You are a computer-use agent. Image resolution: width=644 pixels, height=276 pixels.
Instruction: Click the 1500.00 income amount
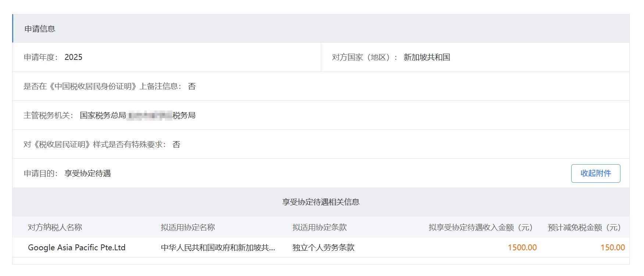point(522,248)
